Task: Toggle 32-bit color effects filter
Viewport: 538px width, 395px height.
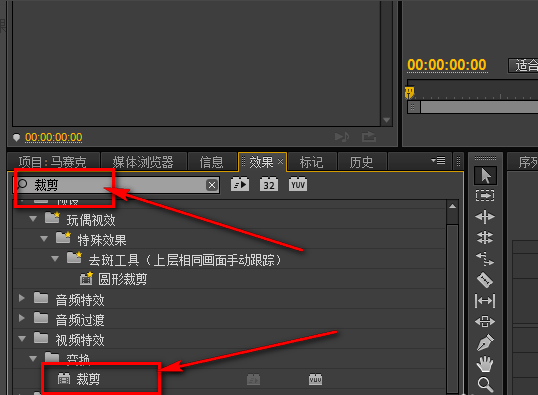Action: pyautogui.click(x=269, y=185)
